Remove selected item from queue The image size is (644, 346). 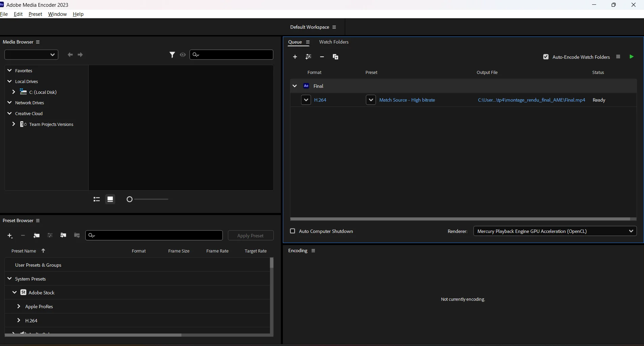click(322, 57)
